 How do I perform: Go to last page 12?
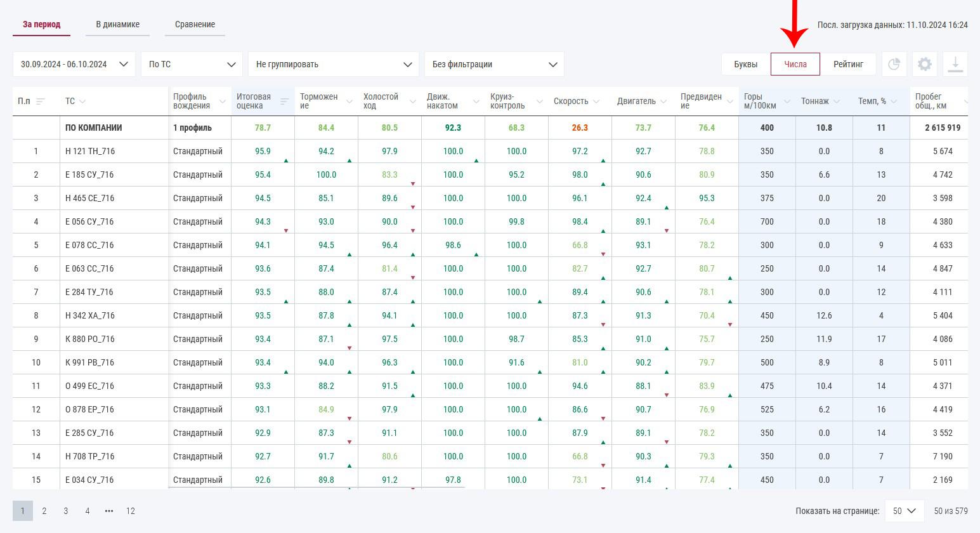[131, 511]
